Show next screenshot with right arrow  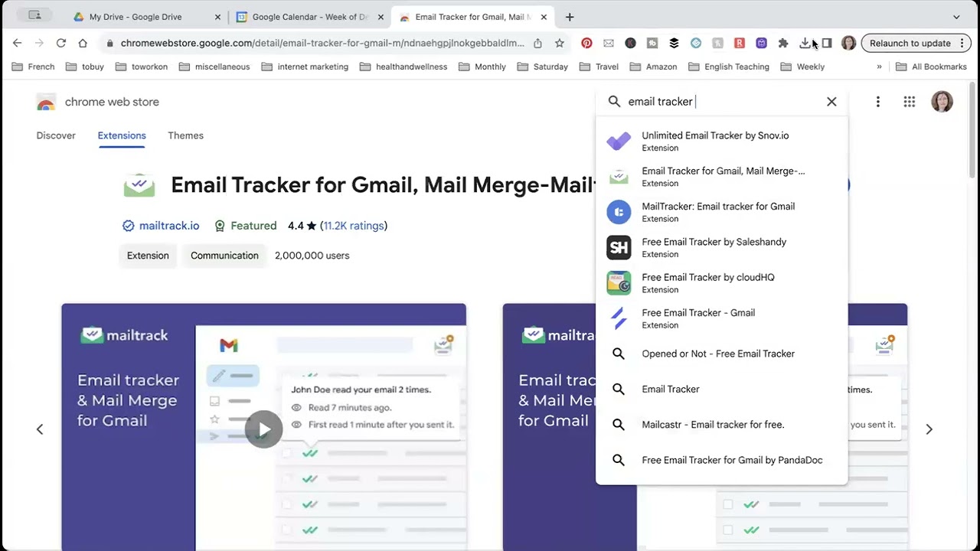click(x=929, y=429)
